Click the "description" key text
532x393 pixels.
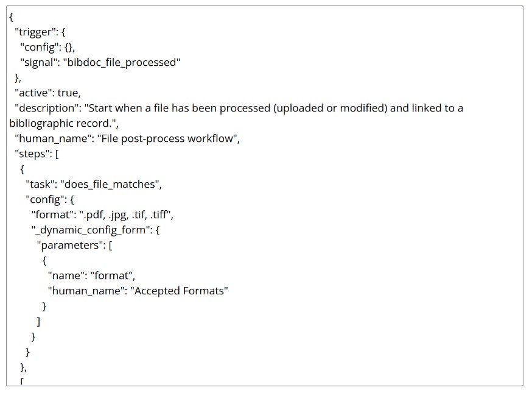[47, 108]
